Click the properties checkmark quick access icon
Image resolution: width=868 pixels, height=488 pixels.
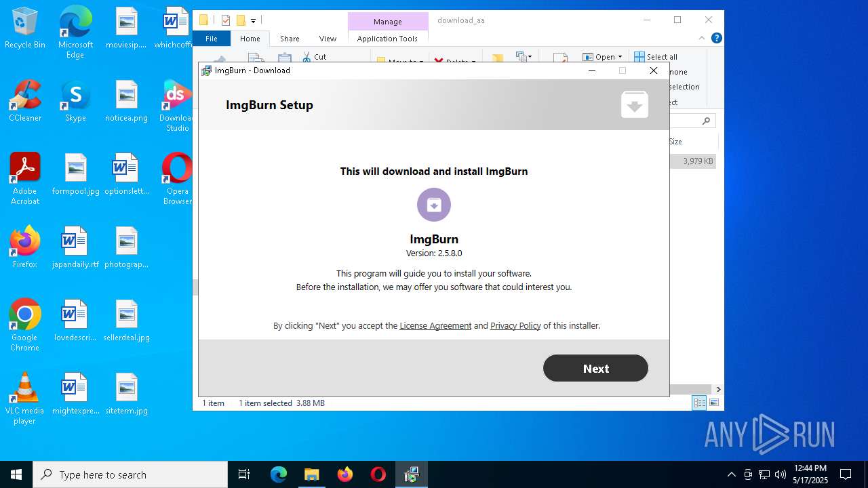226,20
